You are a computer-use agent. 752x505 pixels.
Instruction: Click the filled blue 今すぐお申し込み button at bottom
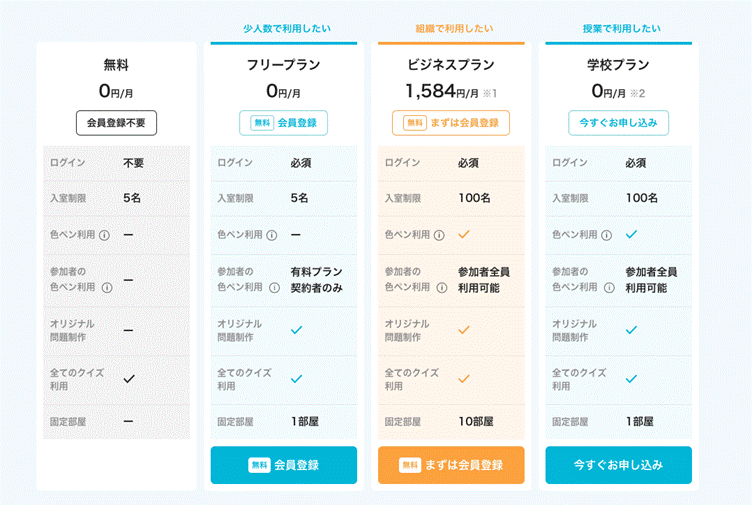(618, 465)
